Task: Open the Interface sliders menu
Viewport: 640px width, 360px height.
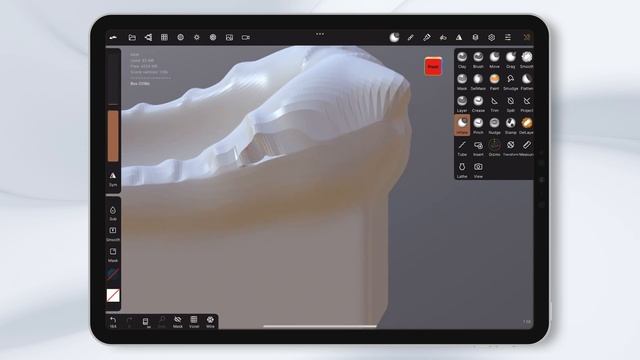Action: (508, 37)
